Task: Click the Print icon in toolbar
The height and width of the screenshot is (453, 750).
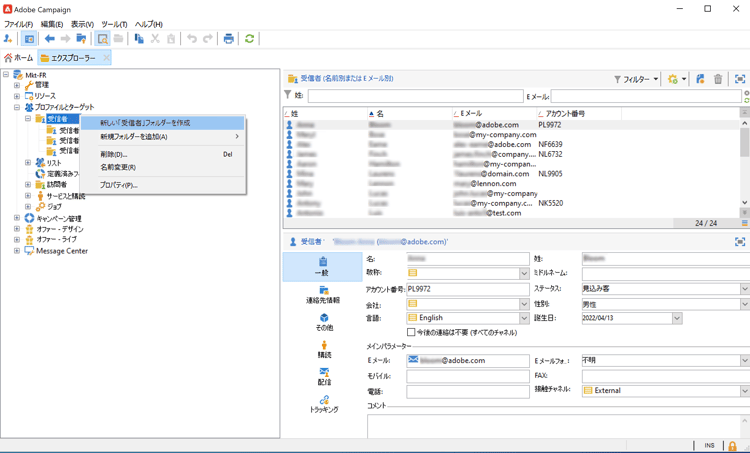Action: click(229, 39)
